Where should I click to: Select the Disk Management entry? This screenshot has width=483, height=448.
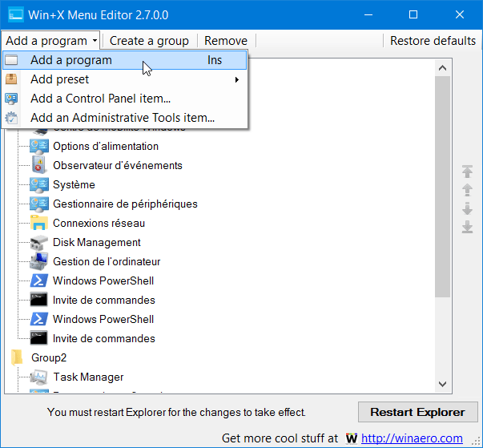click(97, 243)
